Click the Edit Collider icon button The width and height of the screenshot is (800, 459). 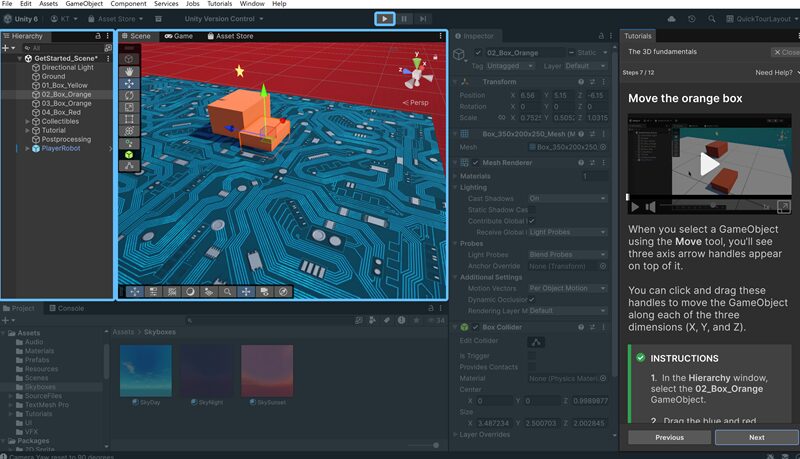coord(536,342)
